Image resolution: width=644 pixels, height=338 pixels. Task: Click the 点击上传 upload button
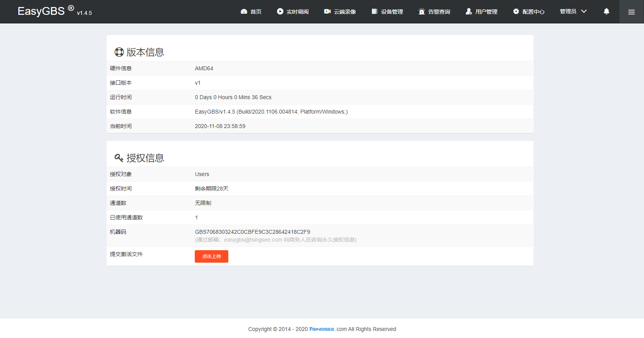pyautogui.click(x=212, y=256)
